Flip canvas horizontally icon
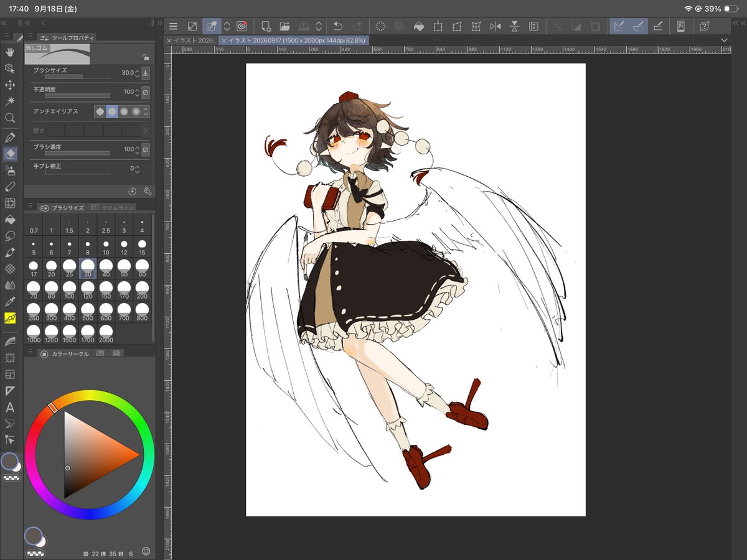Viewport: 747px width, 560px height. click(496, 26)
